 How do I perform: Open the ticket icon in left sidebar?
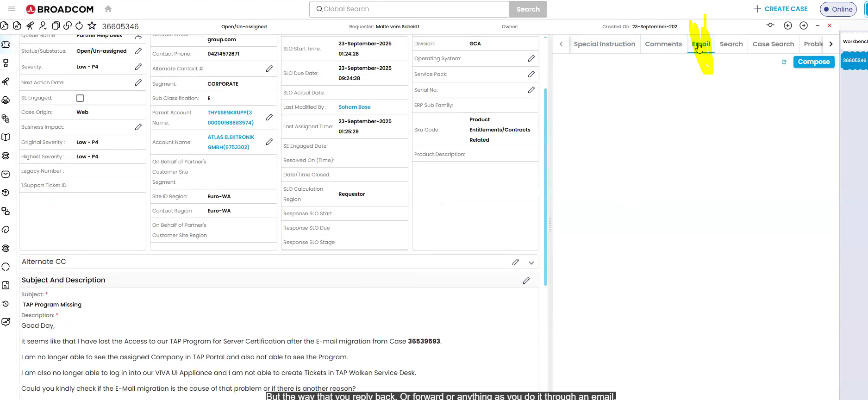(x=6, y=44)
